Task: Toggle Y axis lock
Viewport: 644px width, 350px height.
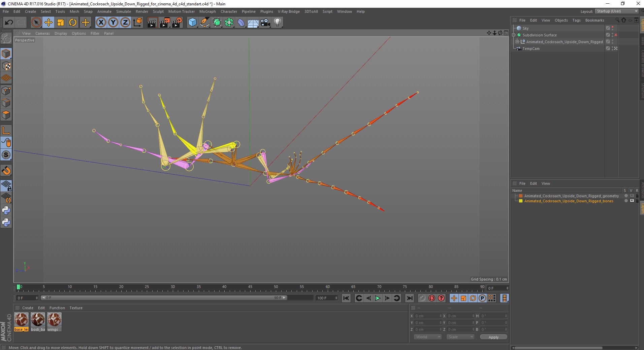Action: (113, 23)
